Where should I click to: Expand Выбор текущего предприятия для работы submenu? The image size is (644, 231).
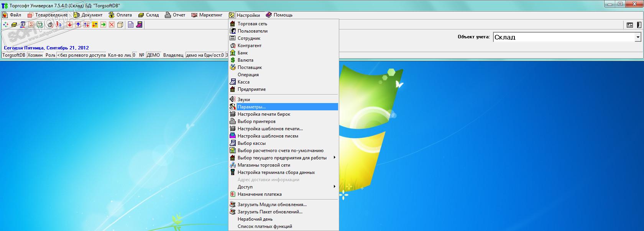tap(283, 158)
